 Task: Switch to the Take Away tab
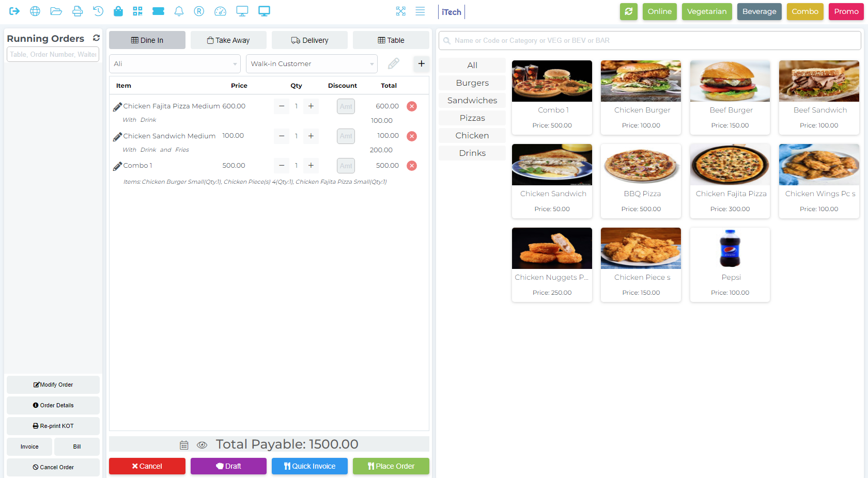coord(228,40)
